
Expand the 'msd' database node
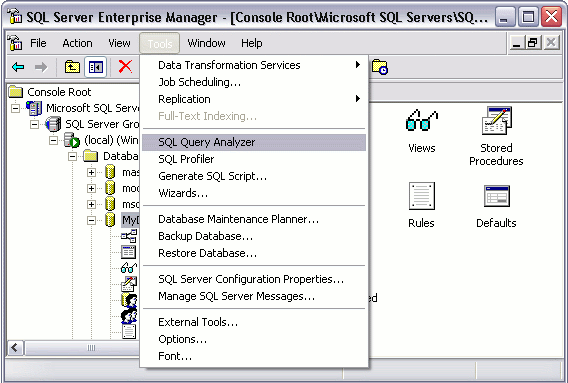click(x=91, y=204)
